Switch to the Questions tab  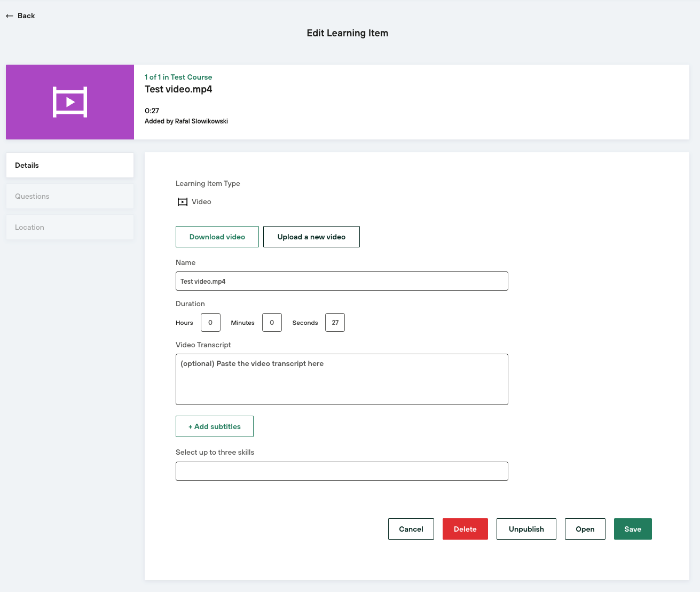(x=70, y=196)
